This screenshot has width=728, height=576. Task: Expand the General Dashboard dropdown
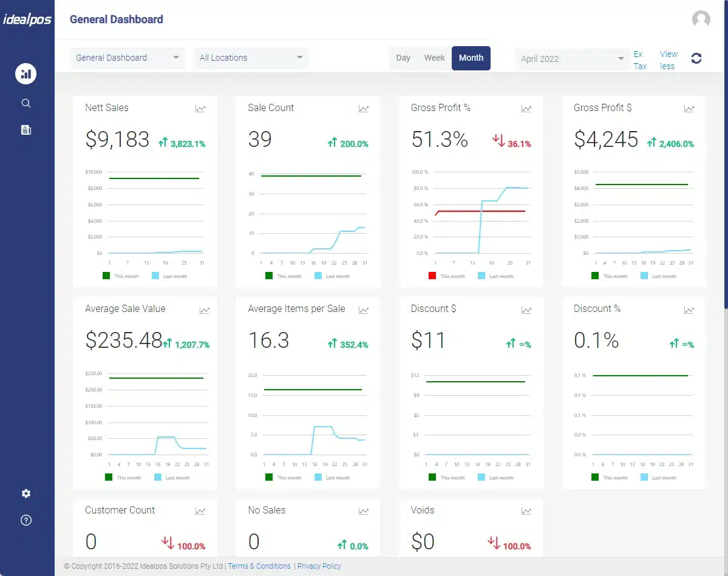(x=127, y=58)
